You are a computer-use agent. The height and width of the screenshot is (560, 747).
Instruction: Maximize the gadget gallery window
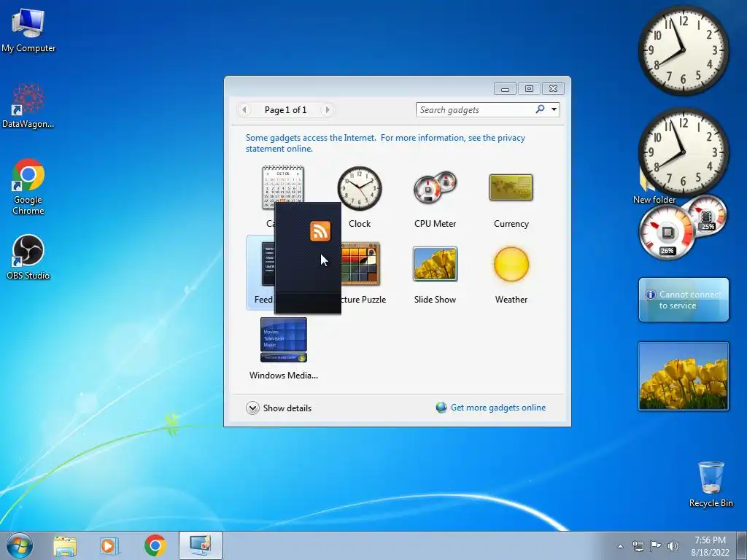point(529,88)
